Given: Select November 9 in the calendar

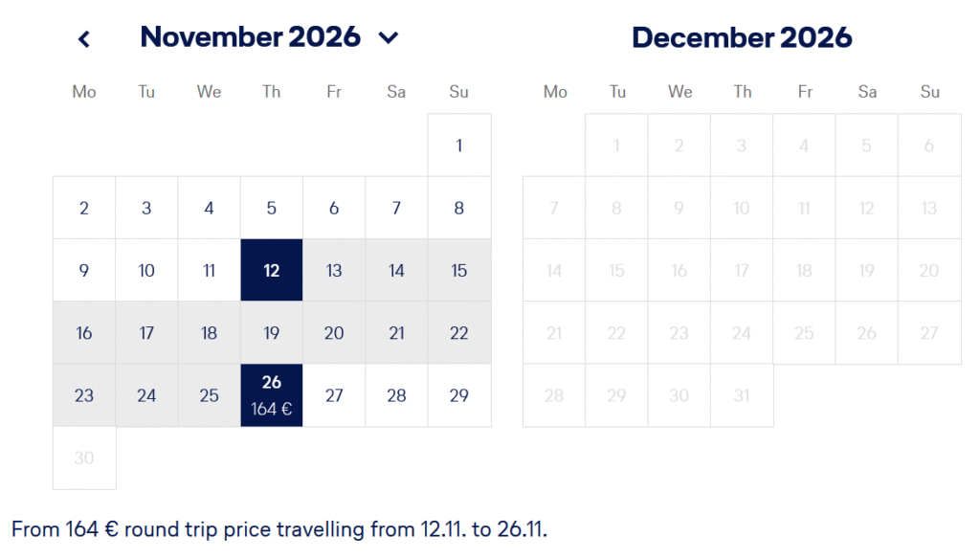Looking at the screenshot, I should click(x=84, y=270).
